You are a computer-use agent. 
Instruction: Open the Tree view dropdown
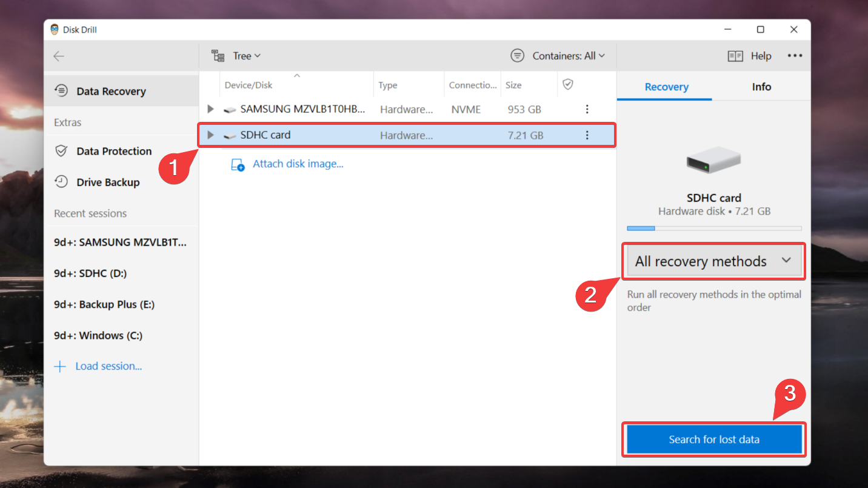pos(236,56)
